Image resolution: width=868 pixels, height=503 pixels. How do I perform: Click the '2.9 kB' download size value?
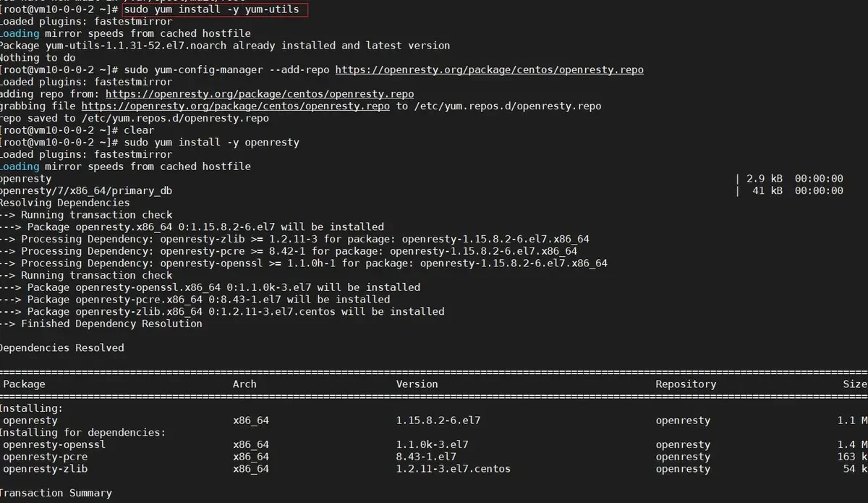click(765, 179)
